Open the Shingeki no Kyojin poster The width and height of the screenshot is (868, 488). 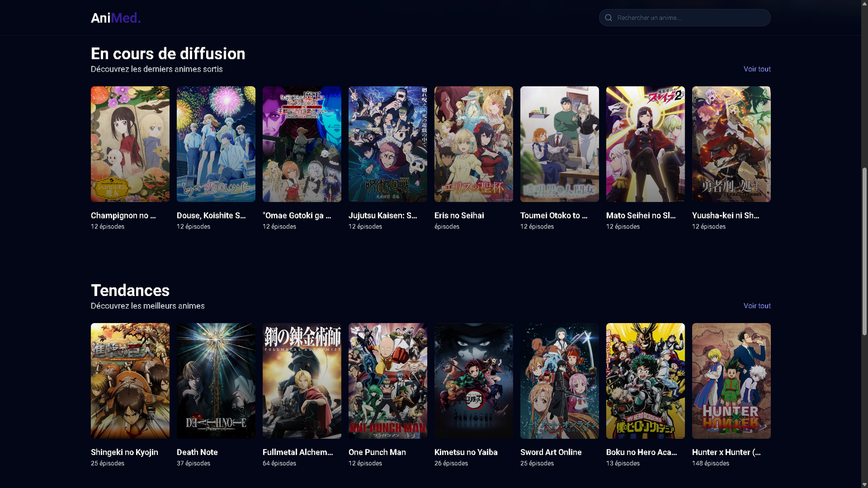(130, 381)
